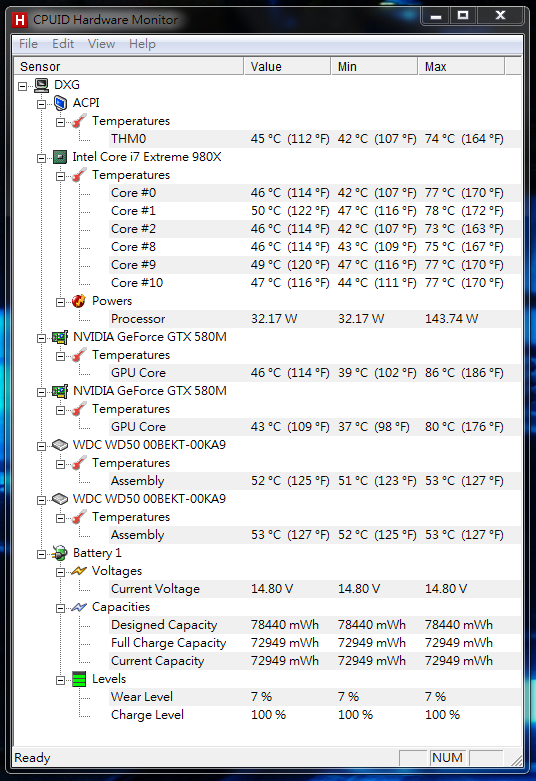The image size is (536, 781).
Task: Collapse the Battery 1 tree node
Action: click(41, 554)
